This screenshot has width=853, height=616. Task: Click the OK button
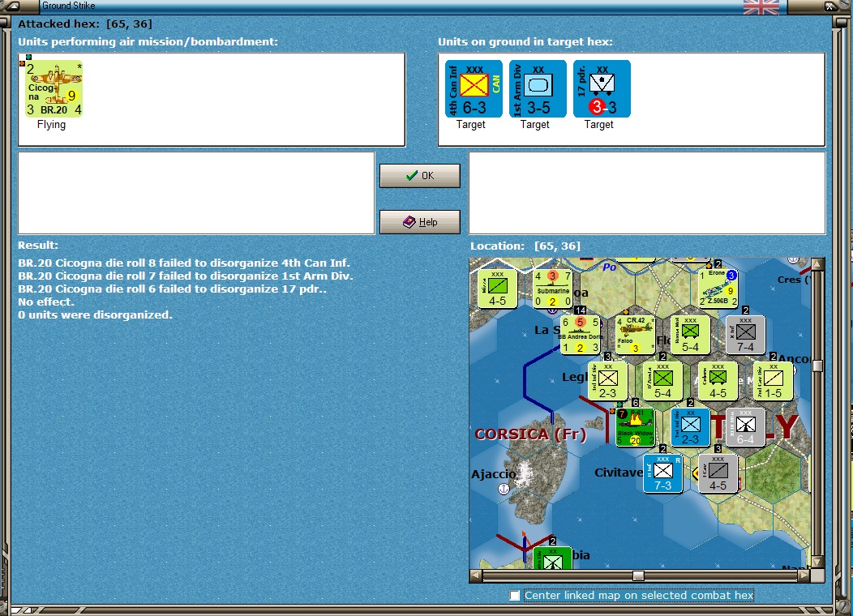(419, 176)
